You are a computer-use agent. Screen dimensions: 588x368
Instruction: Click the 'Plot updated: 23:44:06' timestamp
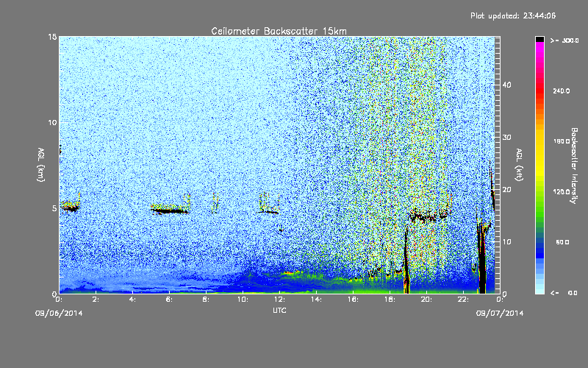pos(513,15)
